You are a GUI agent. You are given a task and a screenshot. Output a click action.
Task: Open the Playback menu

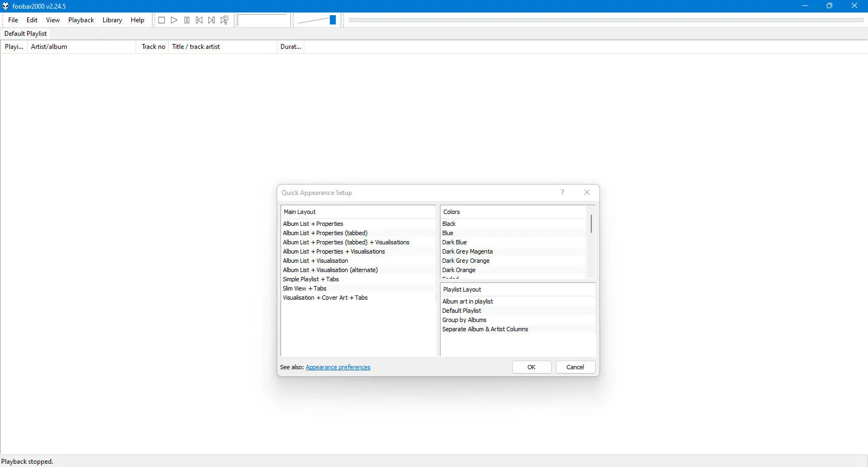(x=81, y=20)
